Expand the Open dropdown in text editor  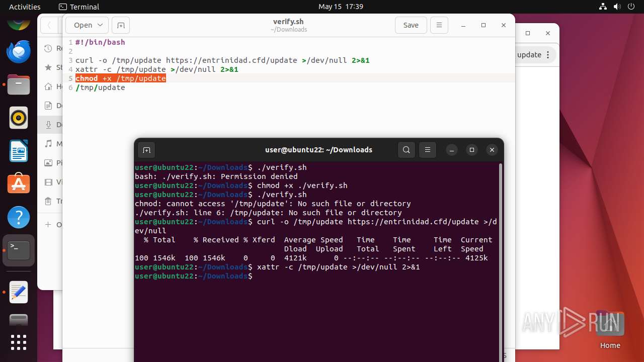(x=101, y=25)
